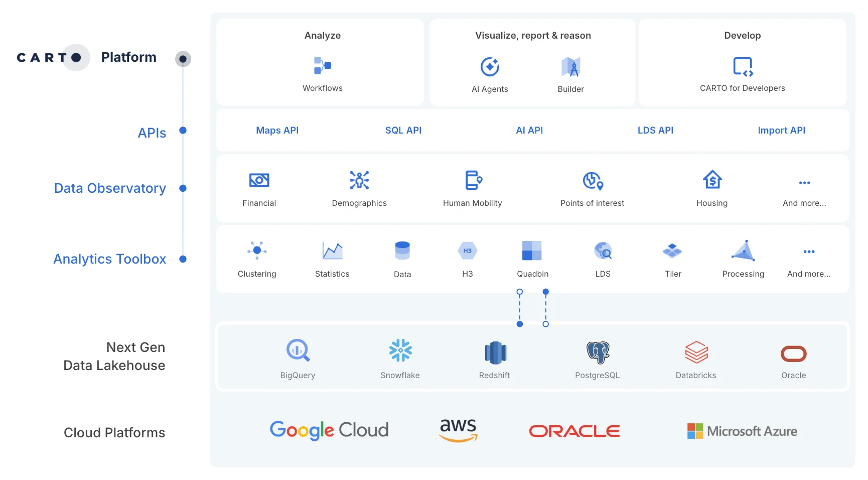Click the Google Cloud logo
Viewport: 868px width, 480px height.
point(329,430)
